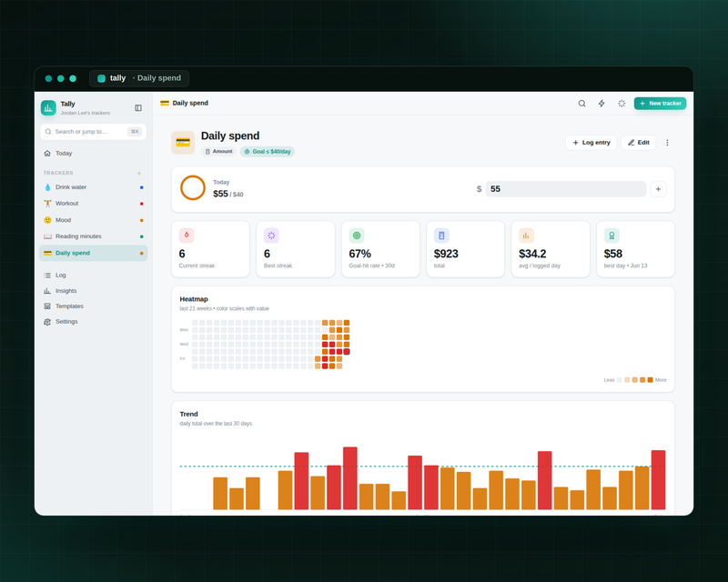
Task: Click the lightest legend swatch next to Less
Action: tap(620, 380)
